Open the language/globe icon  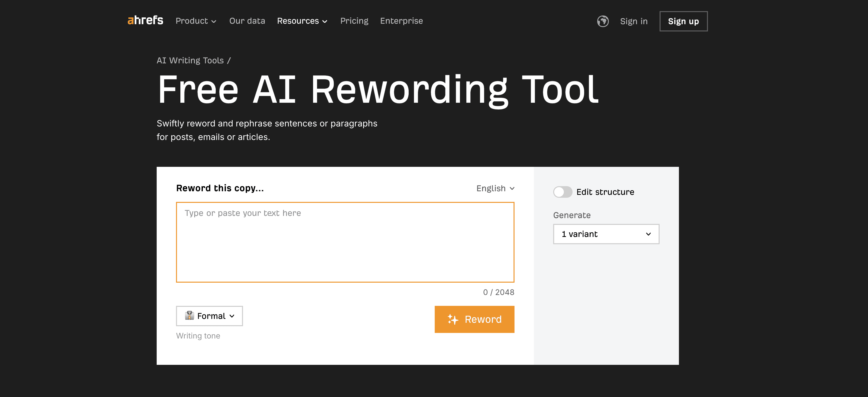[x=603, y=21]
